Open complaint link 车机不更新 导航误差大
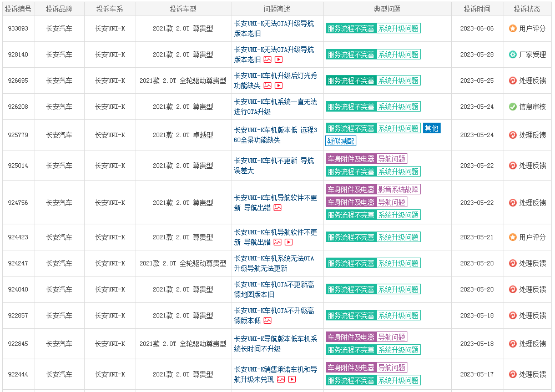Screen dimensions: 555x392 click(274, 165)
